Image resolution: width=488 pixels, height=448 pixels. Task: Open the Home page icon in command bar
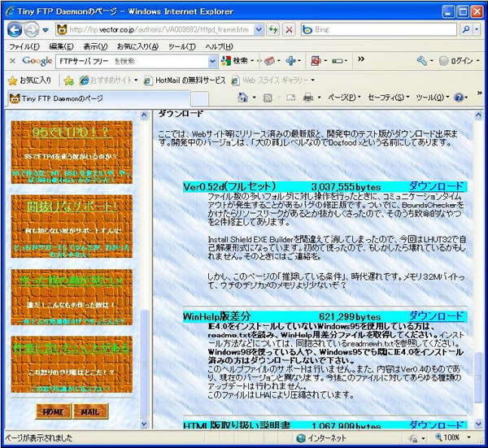pyautogui.click(x=242, y=98)
